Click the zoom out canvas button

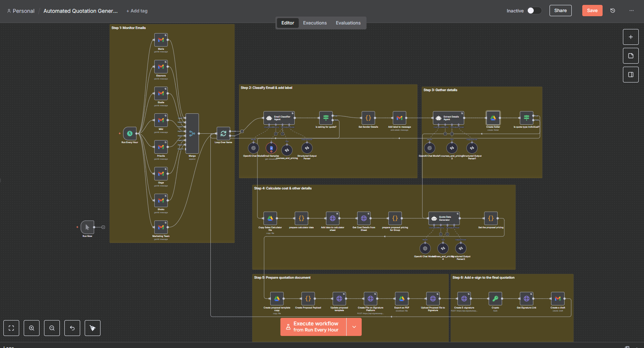(x=52, y=328)
